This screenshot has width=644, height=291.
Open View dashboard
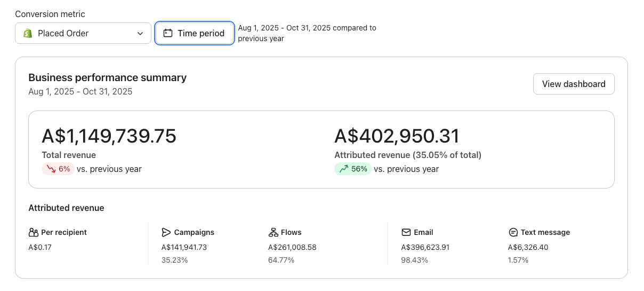tap(574, 84)
